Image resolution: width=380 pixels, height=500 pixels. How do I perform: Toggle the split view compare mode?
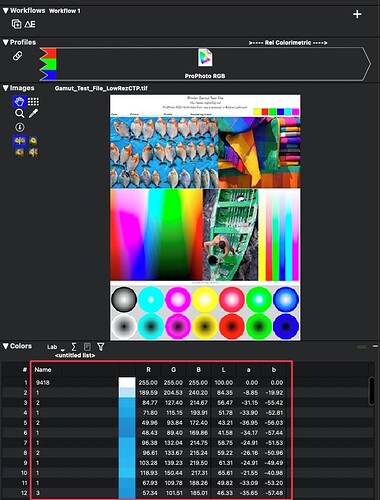(19, 141)
